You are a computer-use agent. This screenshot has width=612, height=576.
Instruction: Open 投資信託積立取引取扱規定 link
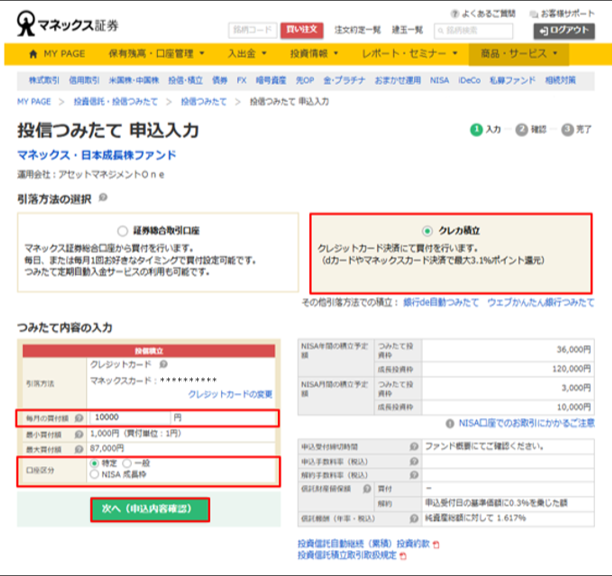pyautogui.click(x=347, y=556)
